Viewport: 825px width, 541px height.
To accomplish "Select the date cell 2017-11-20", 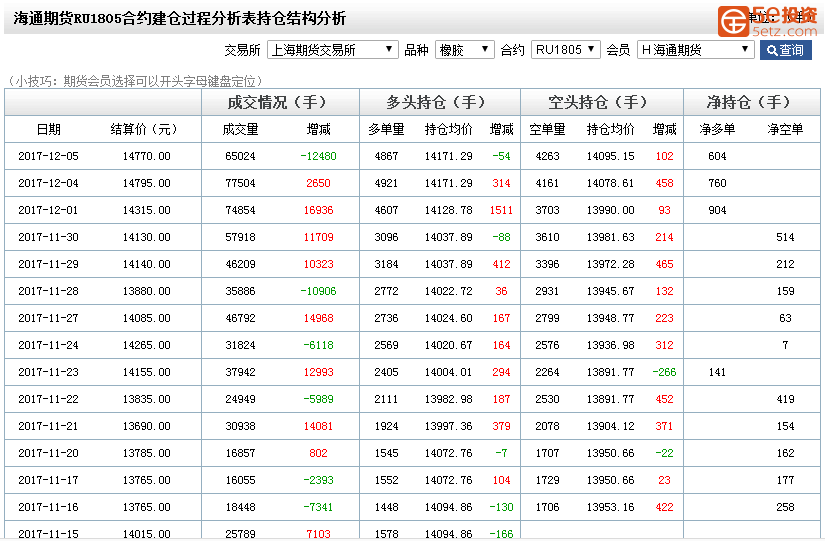I will click(x=48, y=453).
